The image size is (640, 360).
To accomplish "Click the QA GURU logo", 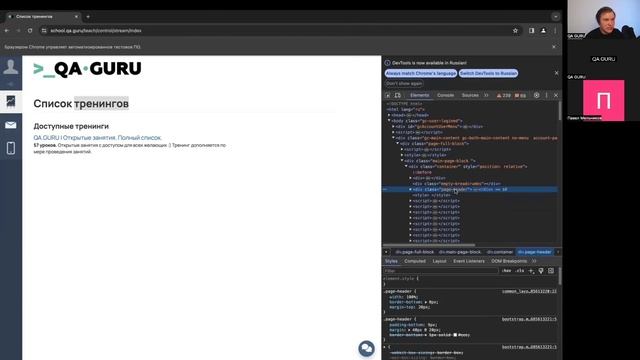I will (87, 69).
